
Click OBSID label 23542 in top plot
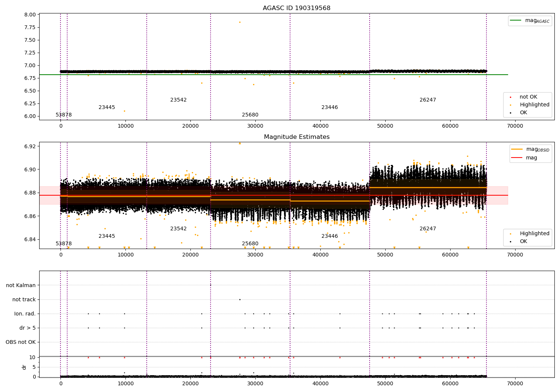pos(178,100)
